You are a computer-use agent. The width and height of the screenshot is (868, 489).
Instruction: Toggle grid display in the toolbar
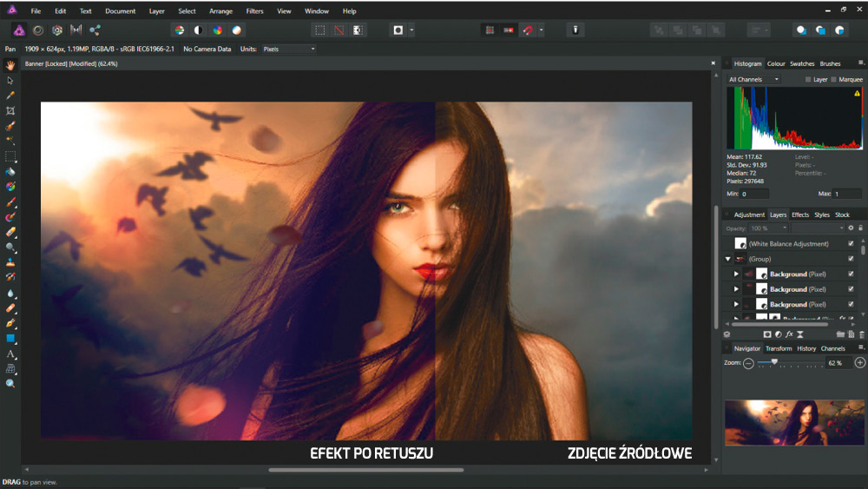click(x=490, y=30)
